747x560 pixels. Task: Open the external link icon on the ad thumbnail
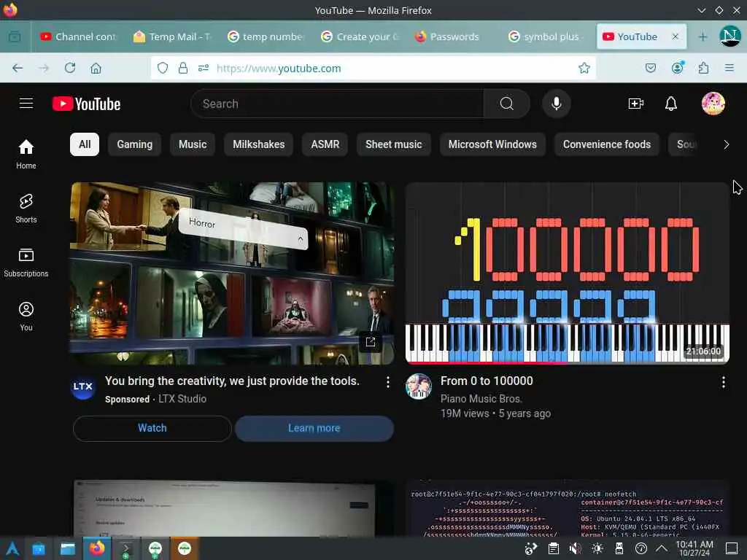(x=370, y=341)
